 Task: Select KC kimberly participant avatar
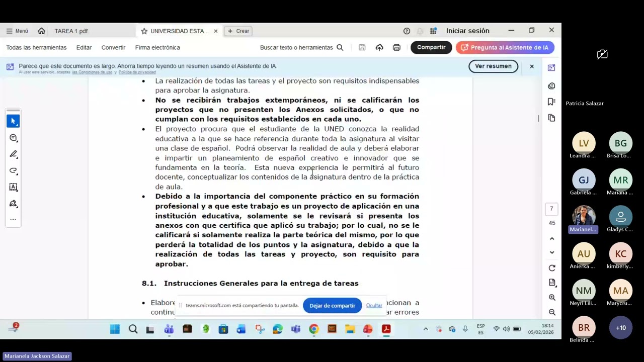click(621, 254)
